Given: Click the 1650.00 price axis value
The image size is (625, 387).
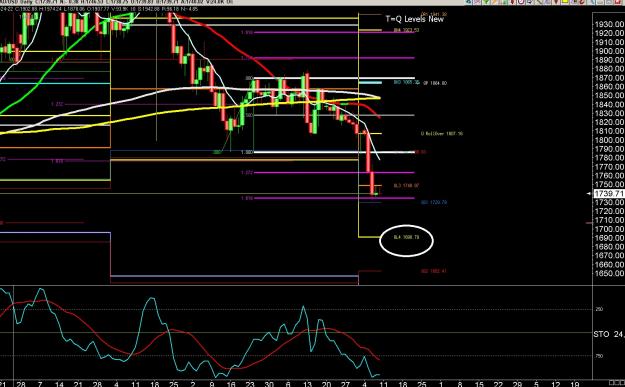Looking at the screenshot, I should click(x=609, y=273).
